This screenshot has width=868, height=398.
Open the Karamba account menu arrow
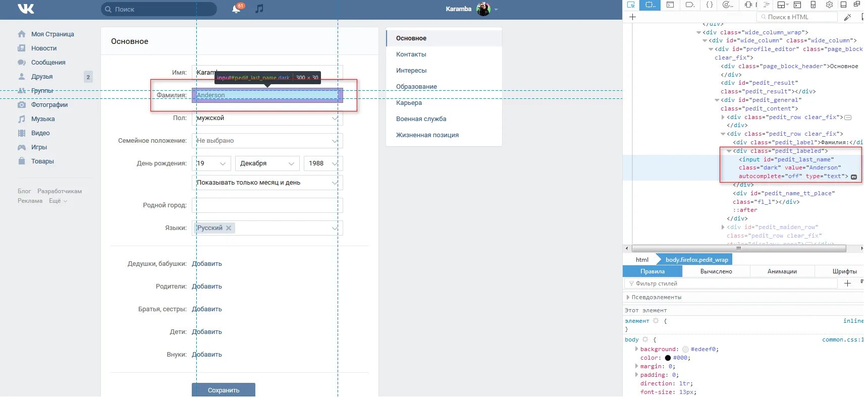[496, 9]
